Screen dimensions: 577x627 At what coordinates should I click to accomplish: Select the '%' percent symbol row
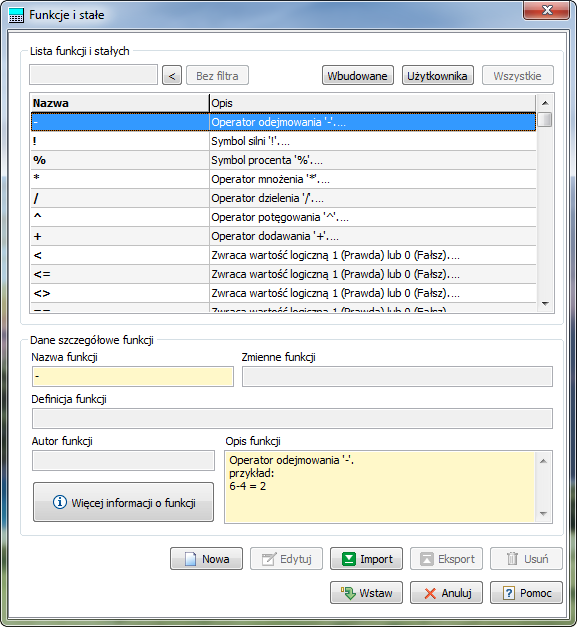[283, 160]
